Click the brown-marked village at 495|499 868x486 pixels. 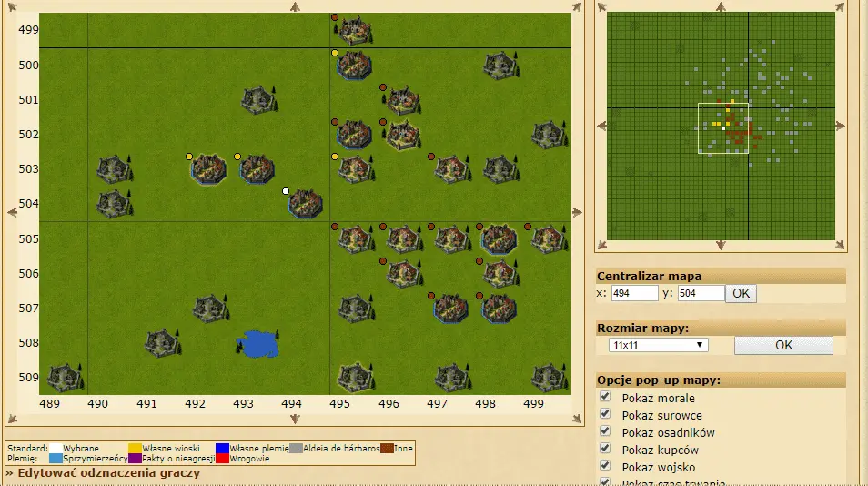click(355, 30)
